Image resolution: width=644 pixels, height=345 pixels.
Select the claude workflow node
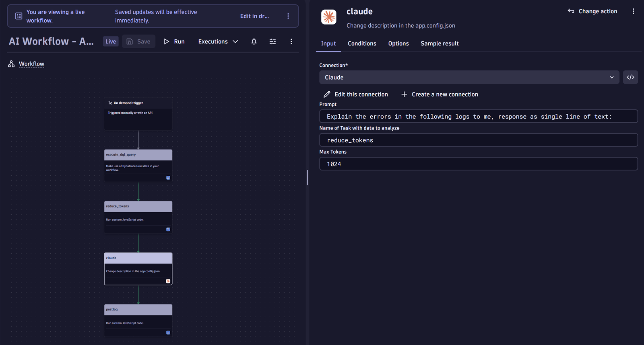click(x=138, y=269)
